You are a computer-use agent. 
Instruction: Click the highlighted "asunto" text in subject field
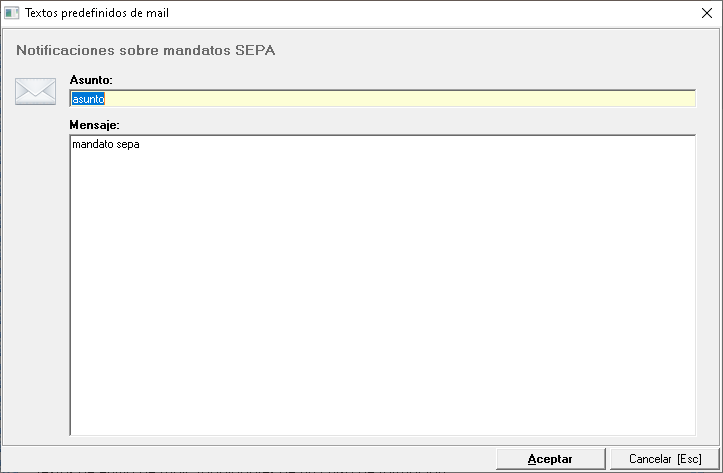pyautogui.click(x=88, y=99)
